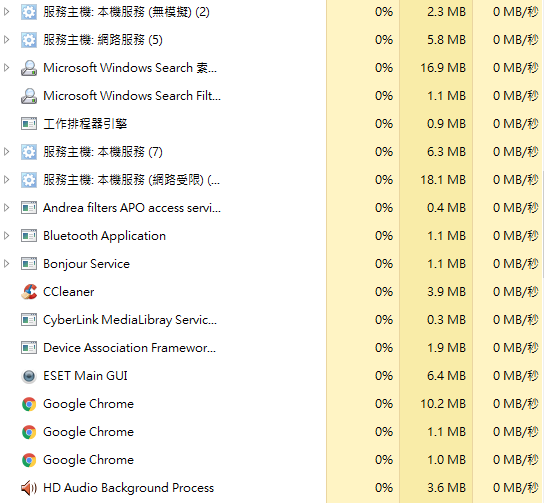The height and width of the screenshot is (503, 544).
Task: Select the CCleaner process name
Action: (69, 292)
